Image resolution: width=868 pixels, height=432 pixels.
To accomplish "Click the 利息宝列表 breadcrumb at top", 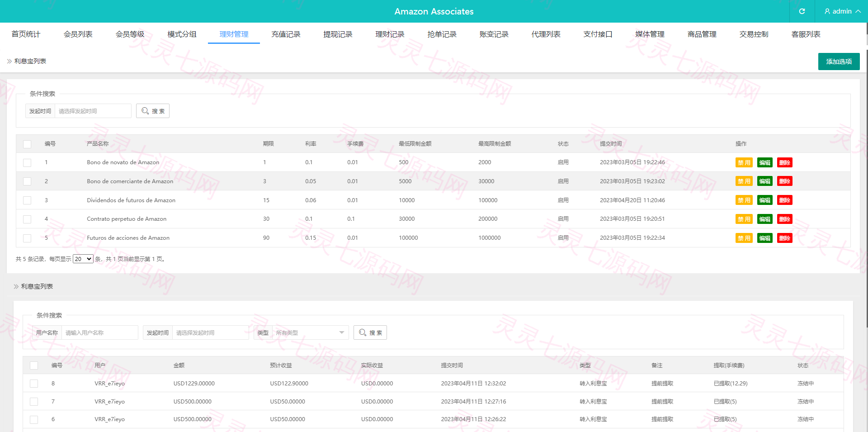I will pos(30,61).
